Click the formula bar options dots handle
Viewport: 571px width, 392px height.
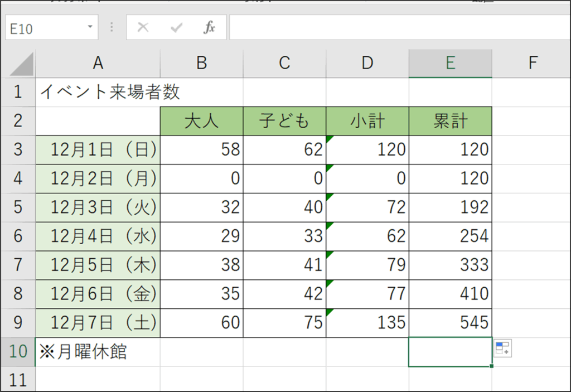pos(112,27)
